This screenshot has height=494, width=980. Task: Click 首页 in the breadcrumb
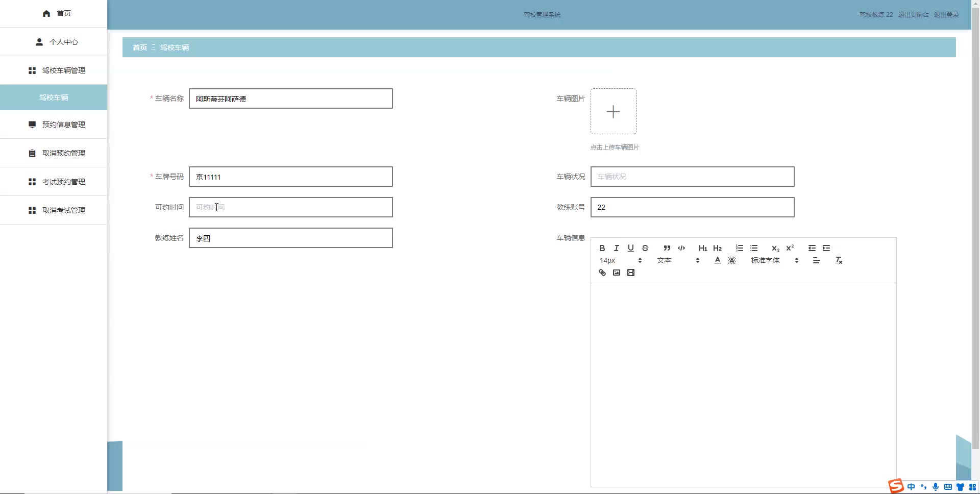click(140, 47)
